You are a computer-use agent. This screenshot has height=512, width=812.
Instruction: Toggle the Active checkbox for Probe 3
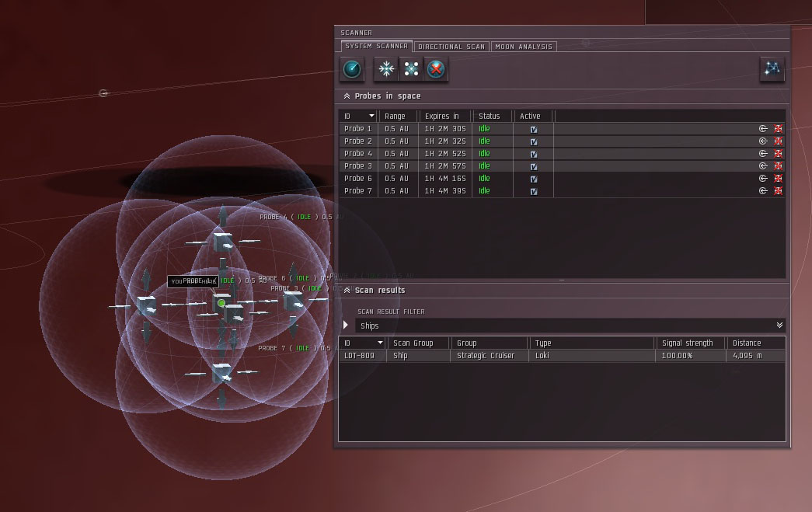point(534,167)
